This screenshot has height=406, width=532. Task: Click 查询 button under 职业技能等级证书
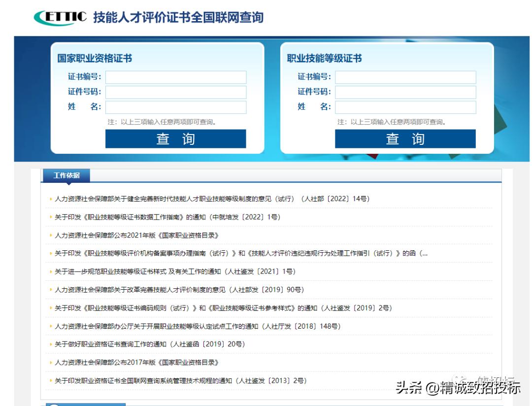(405, 139)
